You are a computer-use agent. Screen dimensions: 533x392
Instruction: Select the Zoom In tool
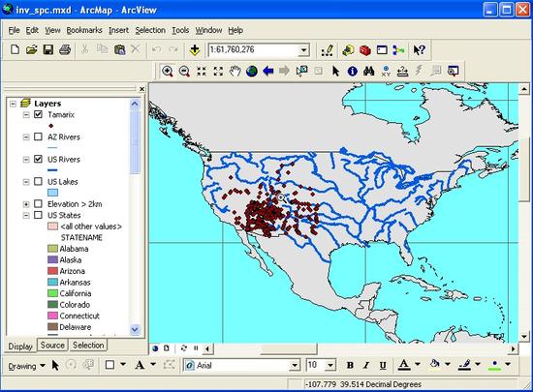tap(168, 71)
